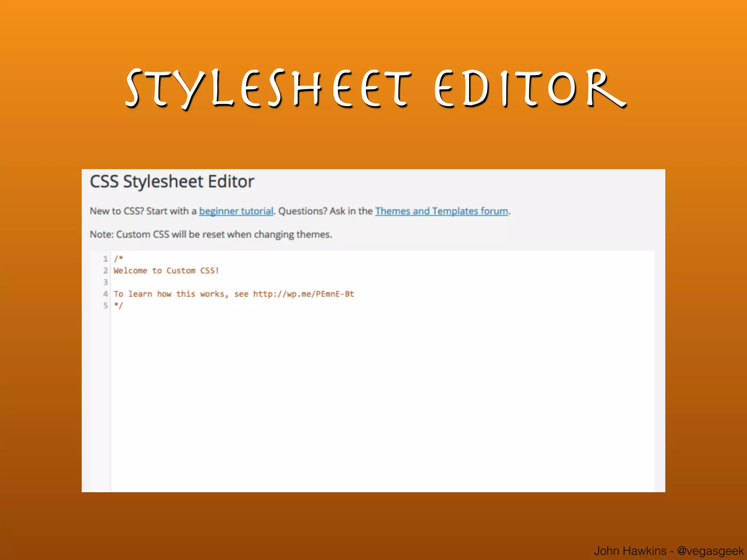Screen dimensions: 747x560
Task: Open the beginner tutorial link
Action: pyautogui.click(x=236, y=211)
